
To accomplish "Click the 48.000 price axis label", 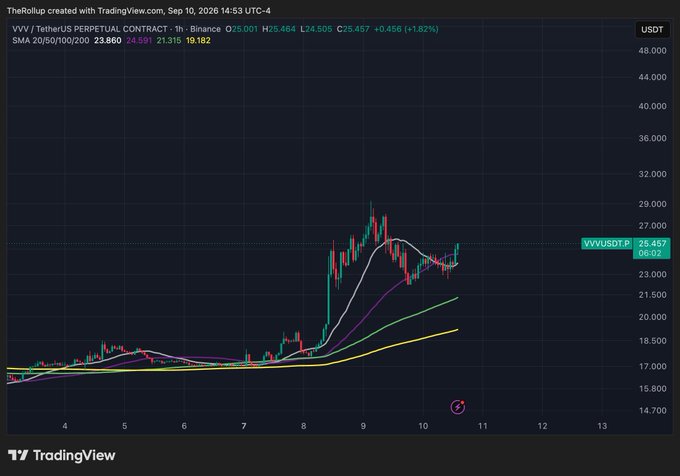I will tap(652, 51).
